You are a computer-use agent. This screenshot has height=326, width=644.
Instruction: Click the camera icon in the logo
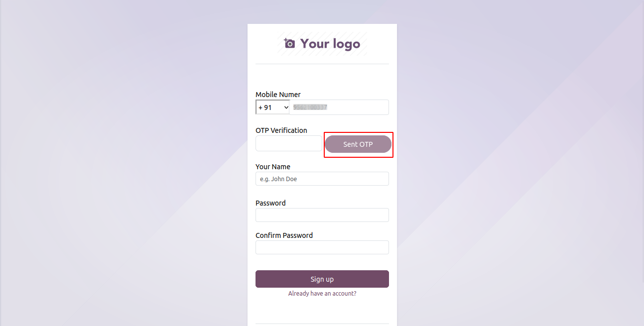(x=289, y=43)
